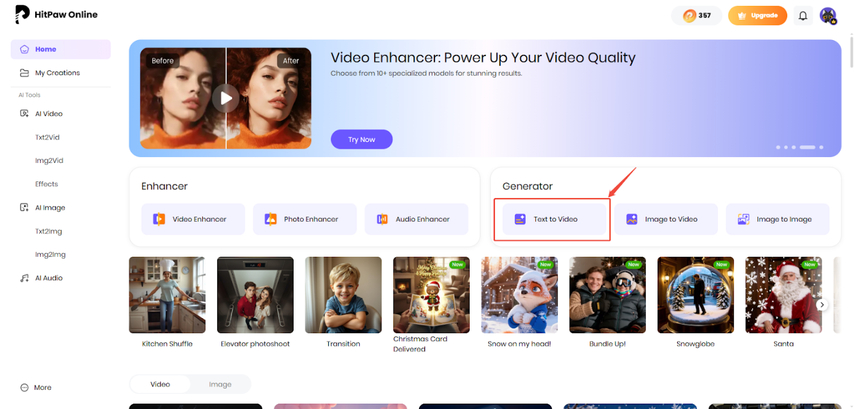Open the Snowglobe template thumbnail
Viewport: 854px width, 409px height.
(x=696, y=295)
